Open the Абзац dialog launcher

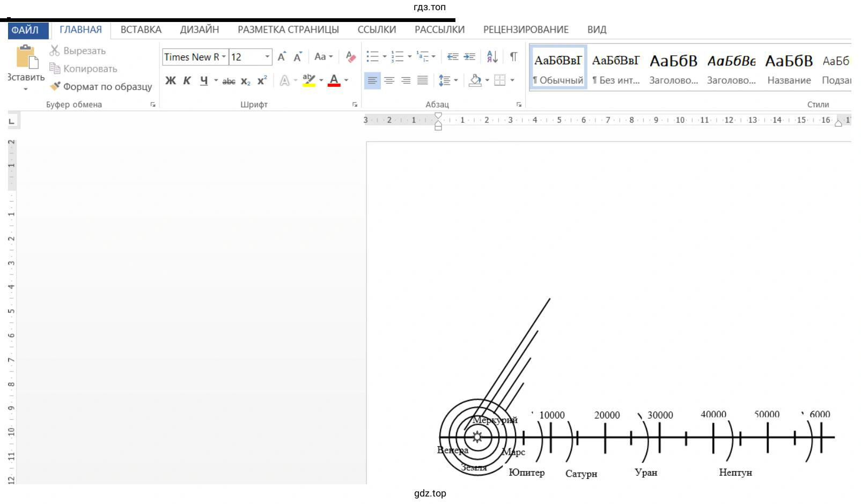(x=519, y=105)
